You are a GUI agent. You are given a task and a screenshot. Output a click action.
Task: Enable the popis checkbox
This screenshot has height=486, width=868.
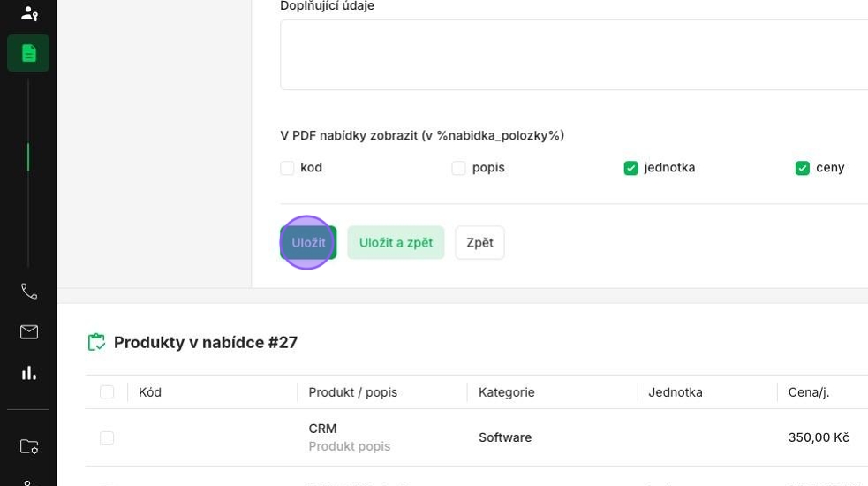[x=458, y=168]
